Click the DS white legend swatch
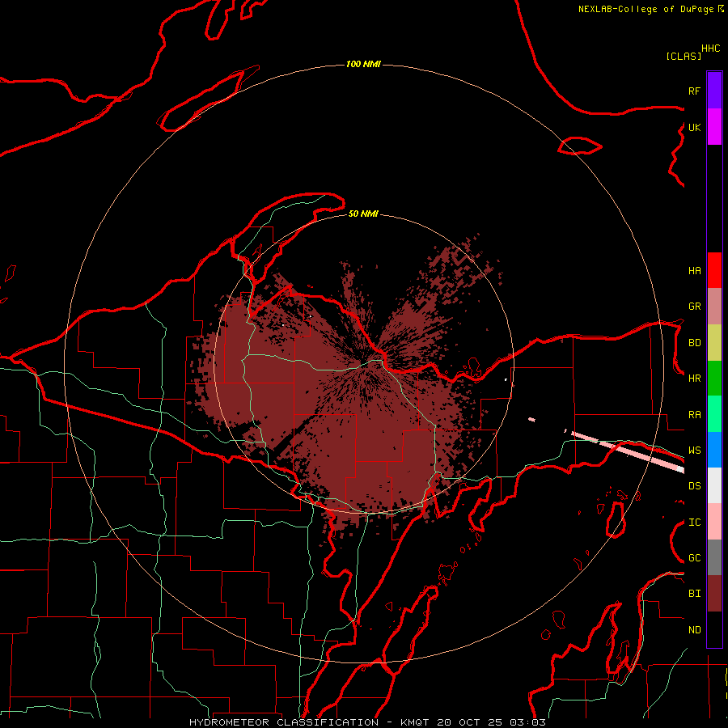 [714, 485]
